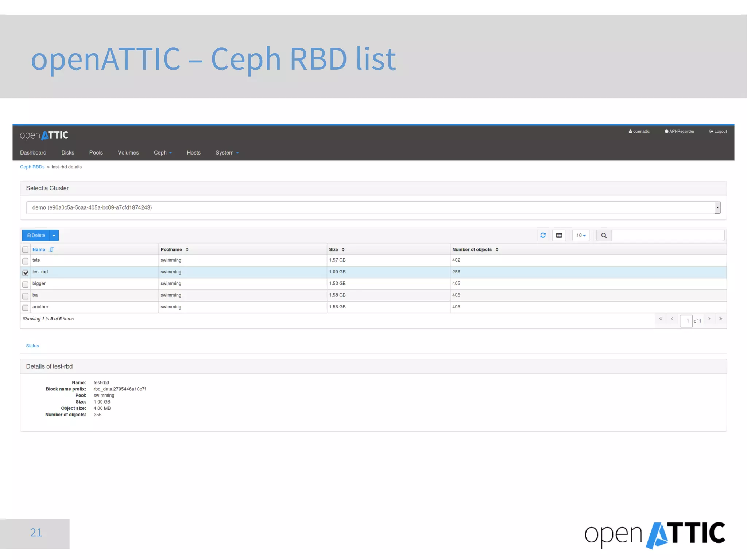Toggle the select-all checkbox in header
This screenshot has height=560, width=747.
click(x=25, y=250)
